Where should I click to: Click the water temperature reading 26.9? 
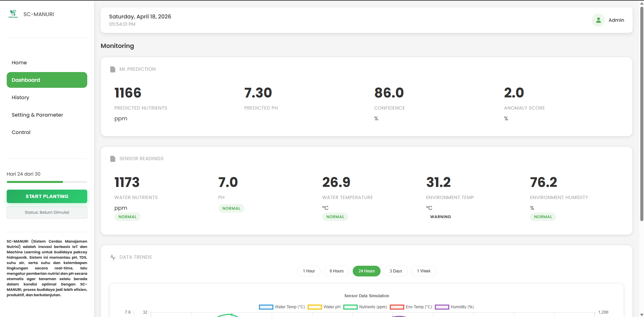pos(336,182)
